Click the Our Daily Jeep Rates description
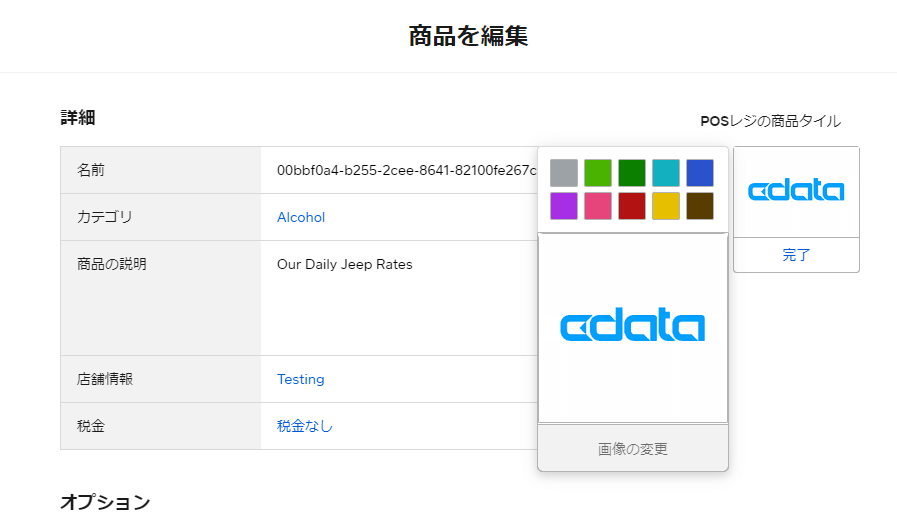This screenshot has height=521, width=897. click(345, 265)
